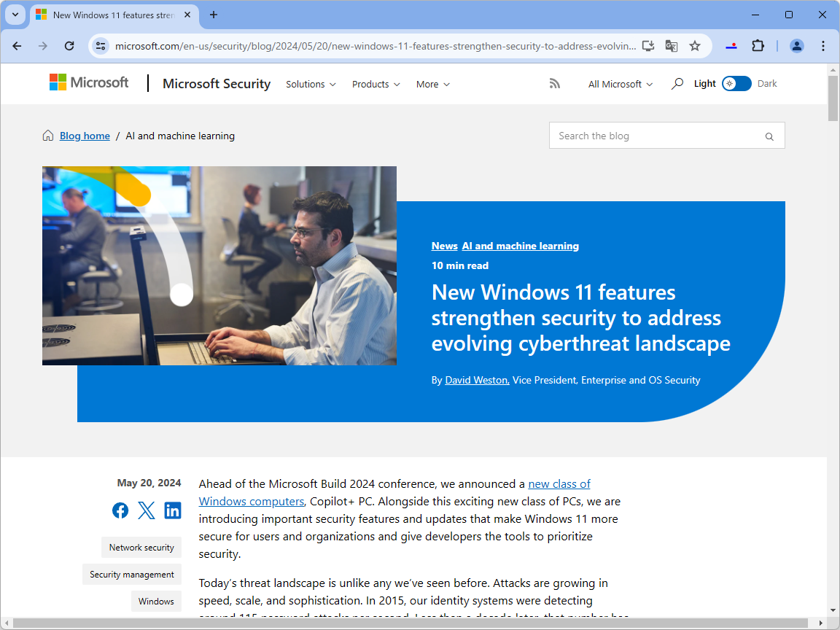Select the Network security tag
Viewport: 840px width, 630px height.
[x=141, y=547]
